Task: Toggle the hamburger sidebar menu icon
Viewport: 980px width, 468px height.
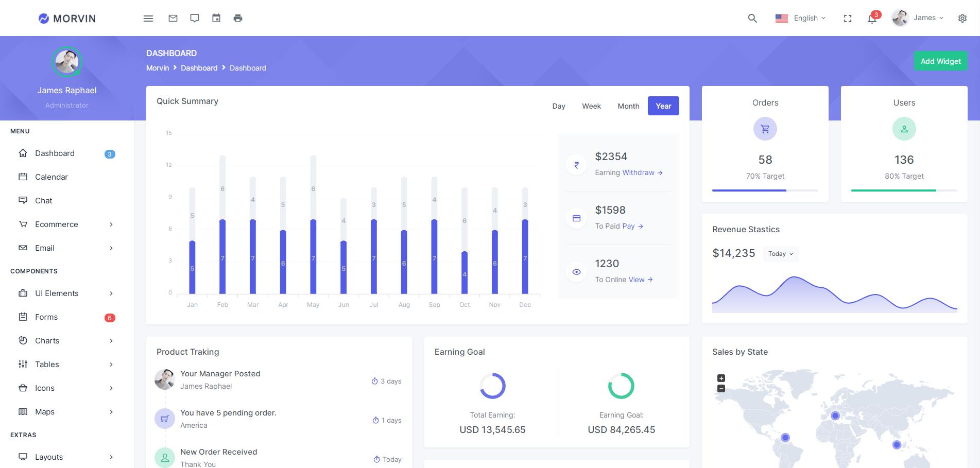Action: [x=148, y=19]
